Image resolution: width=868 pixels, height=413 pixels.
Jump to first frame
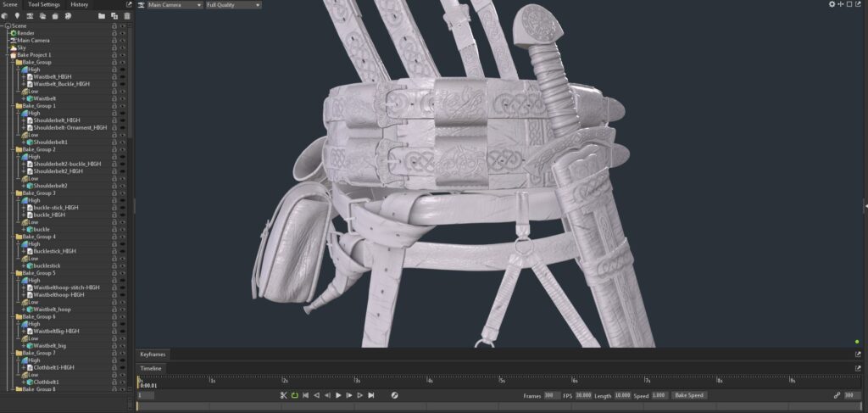tap(305, 395)
